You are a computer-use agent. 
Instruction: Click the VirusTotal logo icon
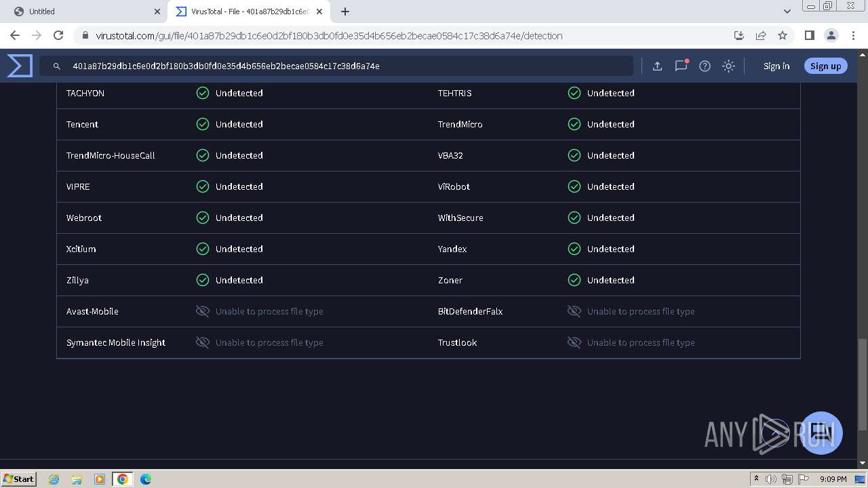pyautogui.click(x=20, y=66)
